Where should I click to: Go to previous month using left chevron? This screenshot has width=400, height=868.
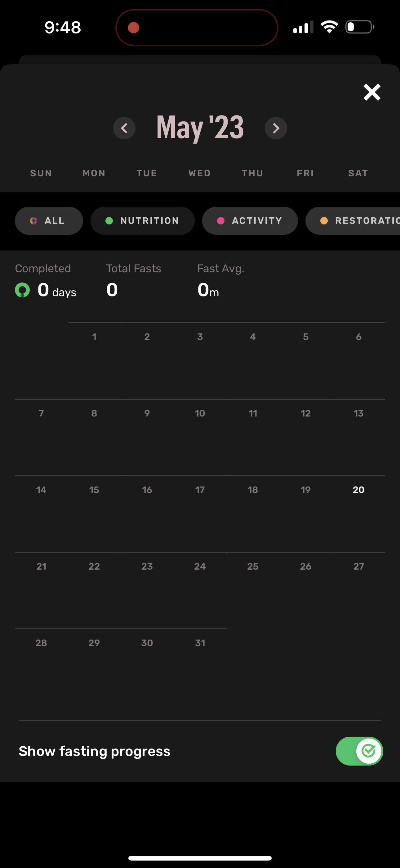click(124, 129)
